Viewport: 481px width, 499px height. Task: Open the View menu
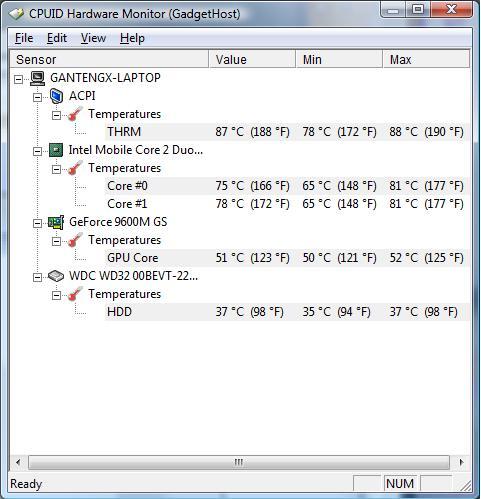[93, 38]
